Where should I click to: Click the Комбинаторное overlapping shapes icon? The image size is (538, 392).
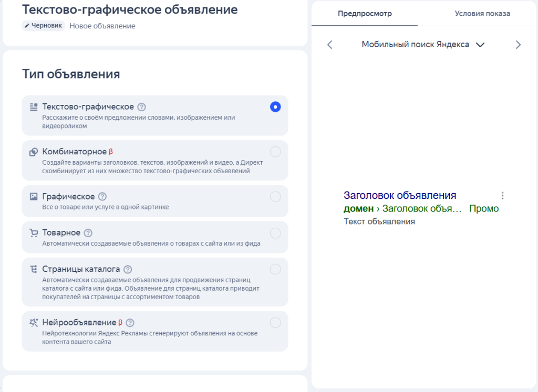coord(34,152)
